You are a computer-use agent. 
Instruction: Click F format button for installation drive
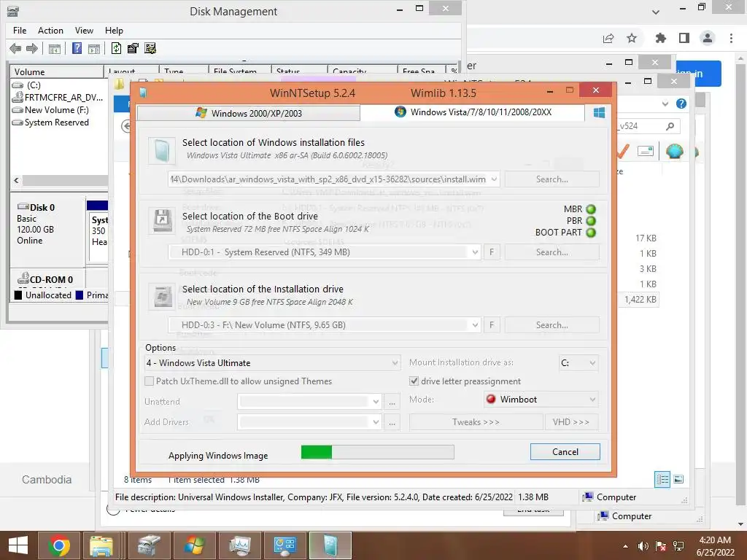[x=492, y=324]
